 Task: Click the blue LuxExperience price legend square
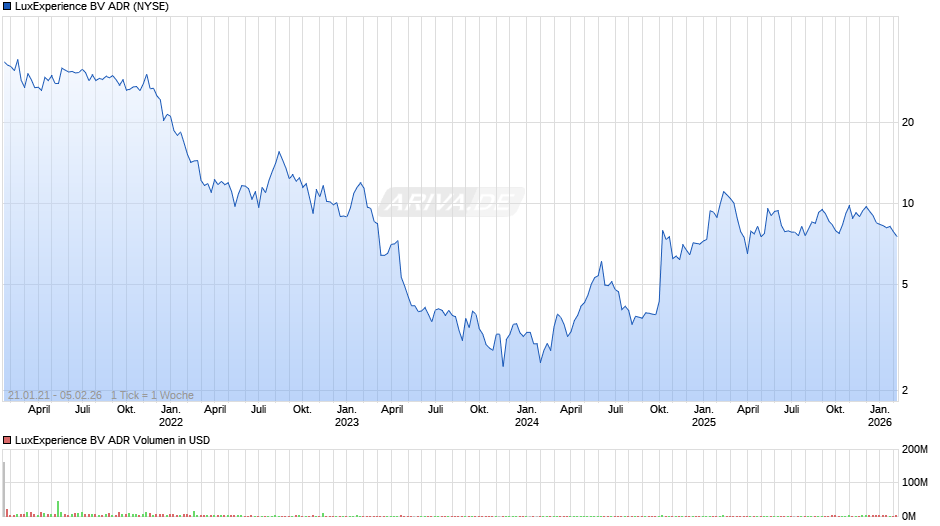point(7,7)
